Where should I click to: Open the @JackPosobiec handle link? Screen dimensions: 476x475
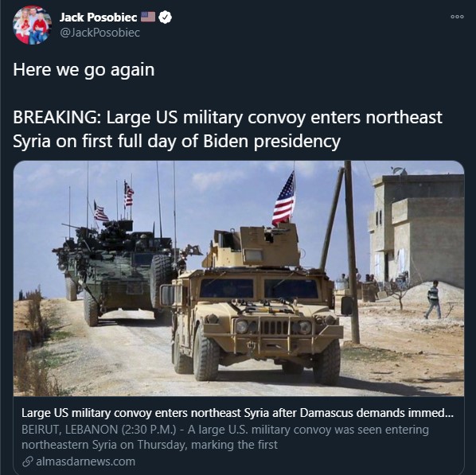pyautogui.click(x=99, y=33)
